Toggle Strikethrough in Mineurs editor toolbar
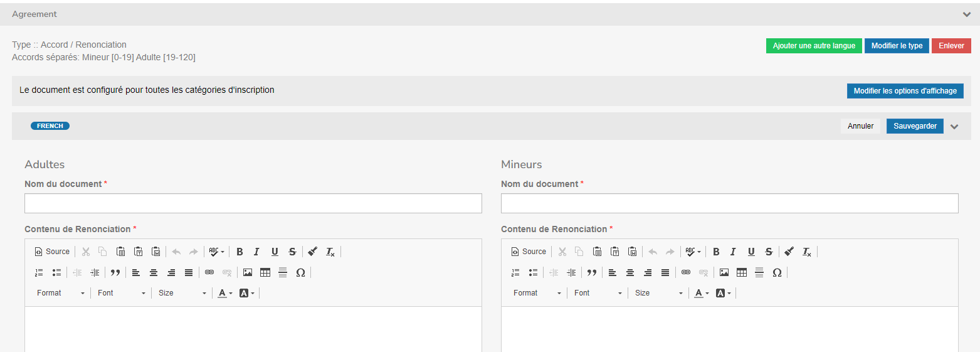Viewport: 980px width, 352px height. (769, 252)
